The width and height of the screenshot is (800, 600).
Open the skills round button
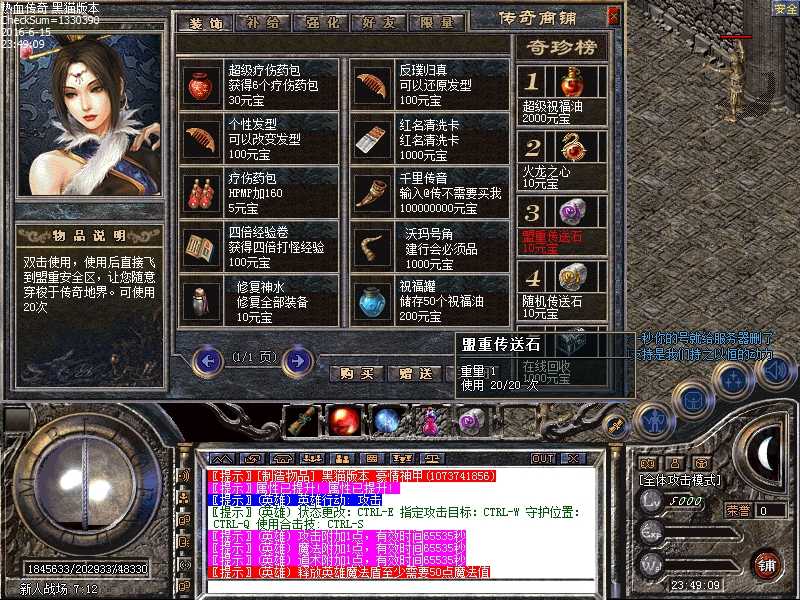[733, 379]
